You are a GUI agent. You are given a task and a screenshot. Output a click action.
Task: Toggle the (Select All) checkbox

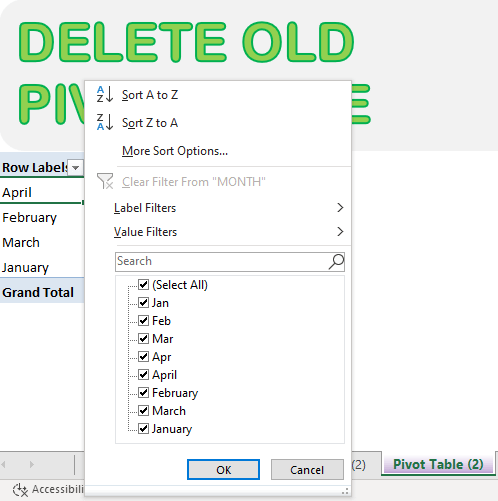tap(143, 285)
